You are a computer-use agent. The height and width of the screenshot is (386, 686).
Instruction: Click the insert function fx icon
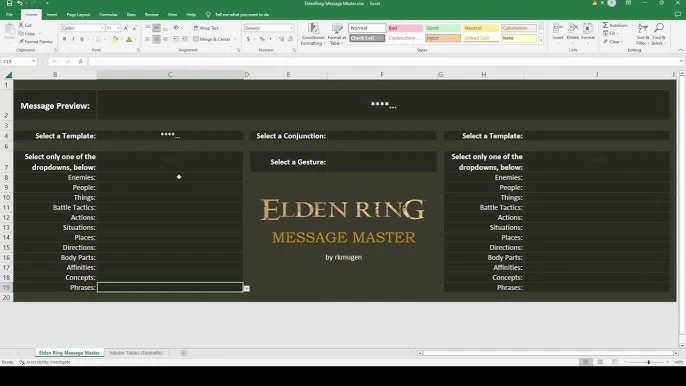[80, 62]
